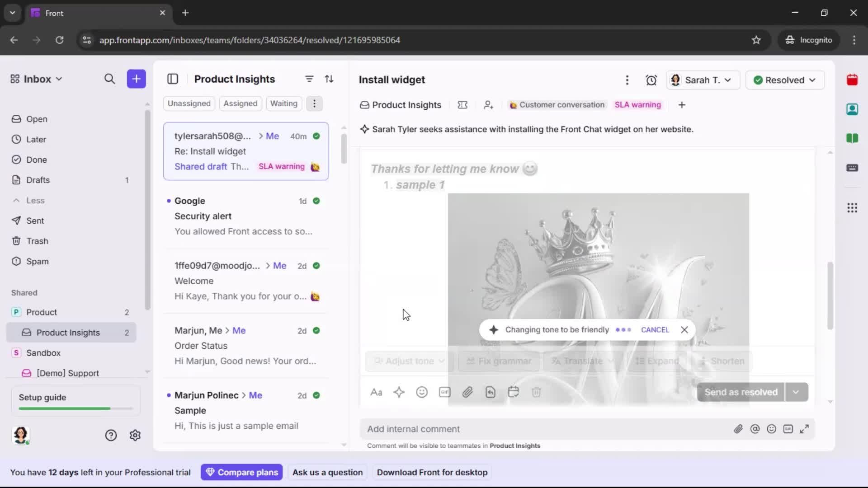The height and width of the screenshot is (488, 868).
Task: Click the Compare plans button
Action: [241, 472]
